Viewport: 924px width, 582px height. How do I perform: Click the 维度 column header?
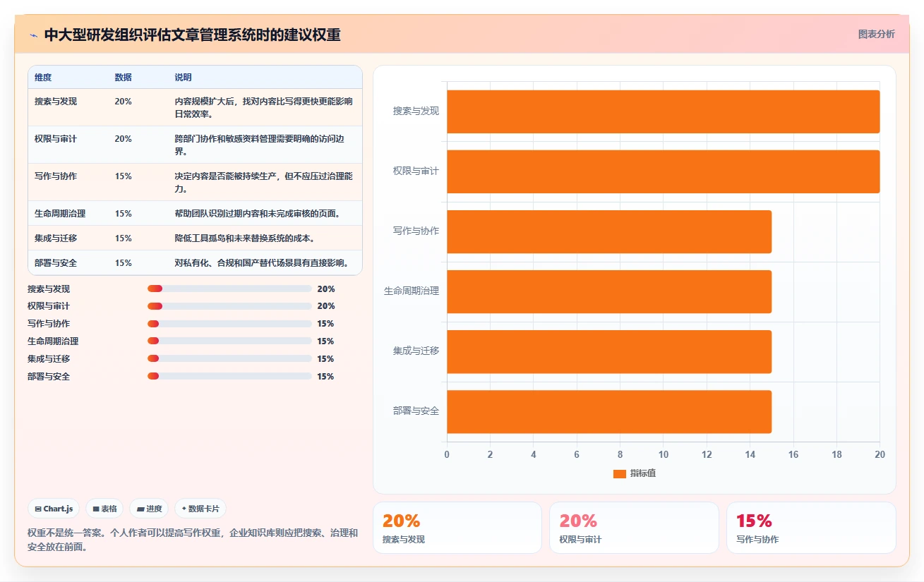pos(43,78)
